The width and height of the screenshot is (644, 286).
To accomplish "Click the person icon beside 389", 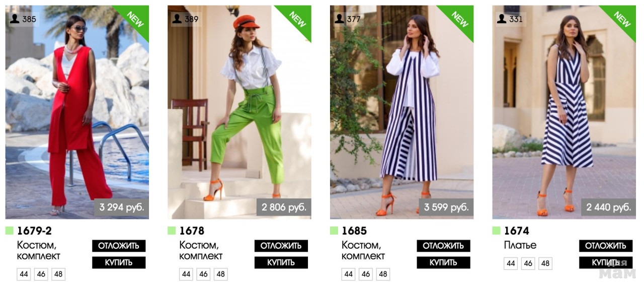I will [x=177, y=19].
